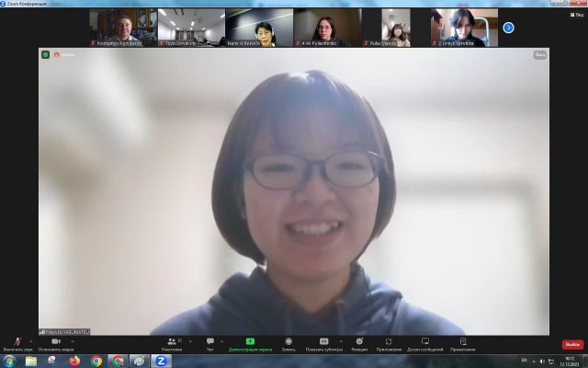The image size is (588, 368).
Task: Open Firefox from the Windows taskbar
Action: (x=74, y=361)
